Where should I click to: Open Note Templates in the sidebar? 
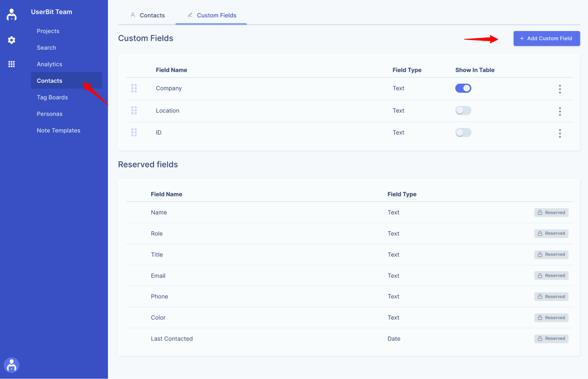tap(59, 130)
